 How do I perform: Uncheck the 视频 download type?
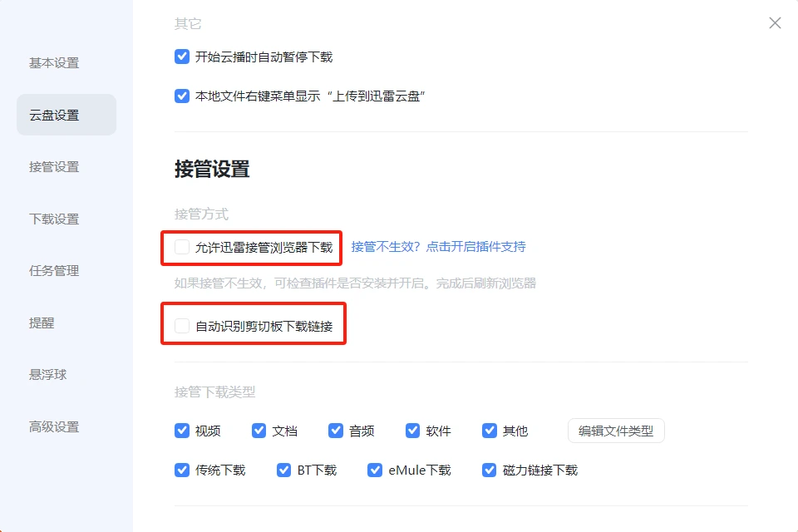tap(182, 431)
